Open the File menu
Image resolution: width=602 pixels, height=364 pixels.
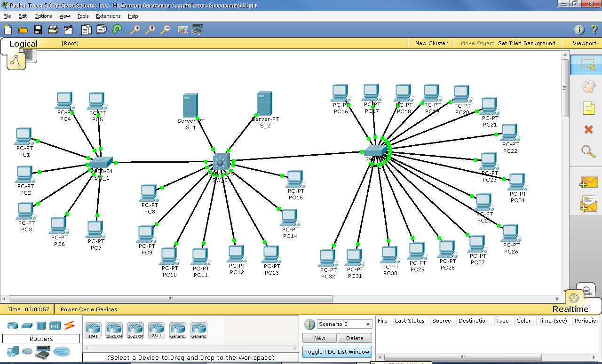pyautogui.click(x=7, y=16)
